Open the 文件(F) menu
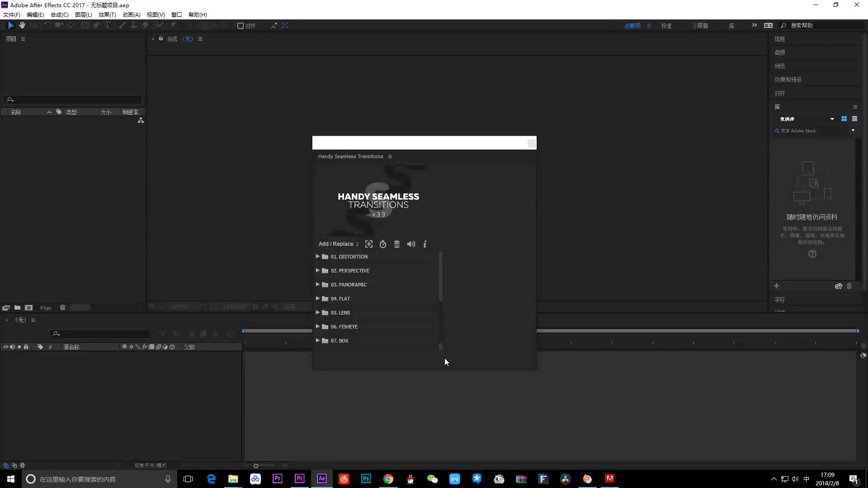868x488 pixels. click(x=12, y=14)
